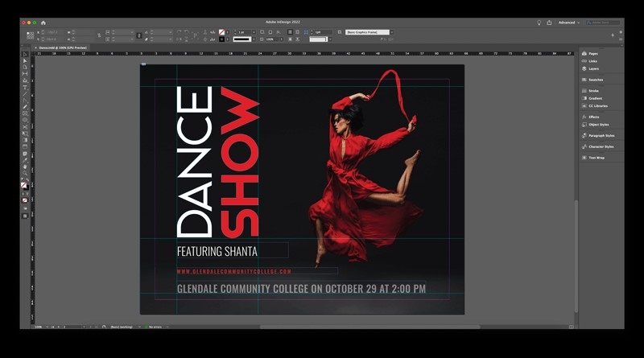Click the fill color swatch in the toolbox
This screenshot has width=644, height=358.
pos(24,185)
